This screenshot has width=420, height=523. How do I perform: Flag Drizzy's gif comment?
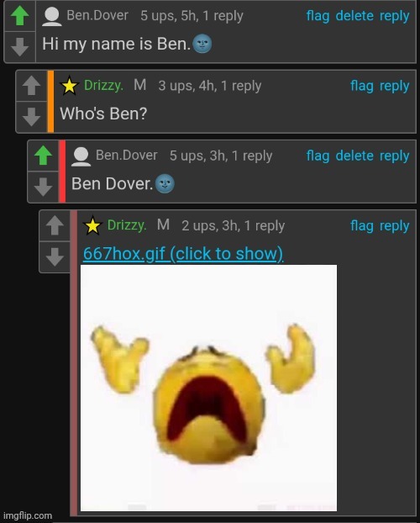(x=362, y=226)
